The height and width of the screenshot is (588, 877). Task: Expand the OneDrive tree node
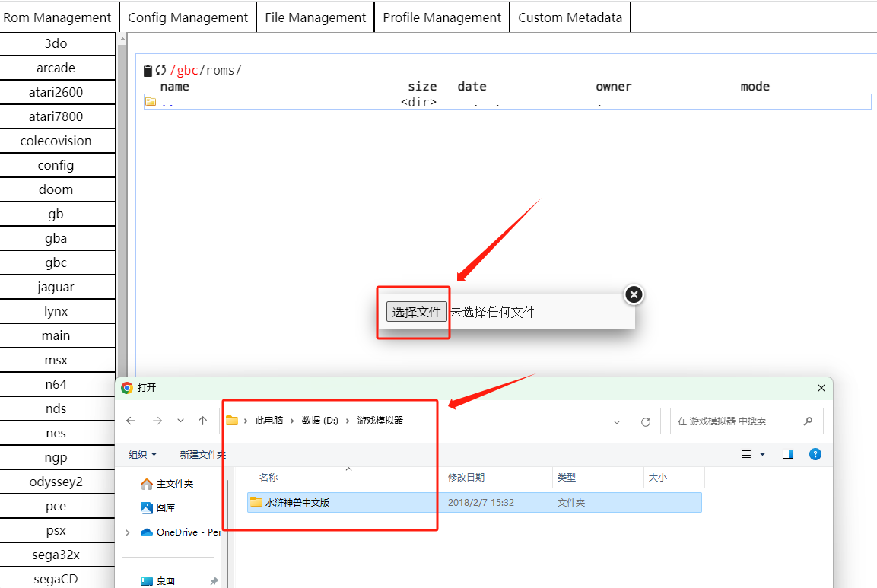coord(128,532)
